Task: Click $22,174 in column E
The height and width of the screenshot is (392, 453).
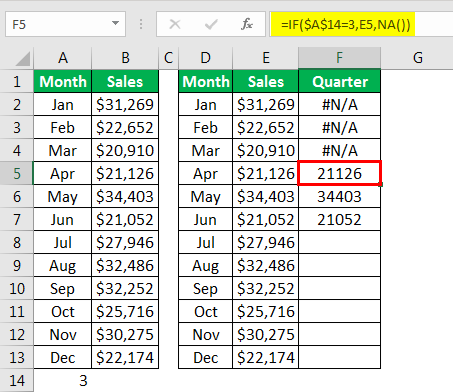Action: [266, 357]
